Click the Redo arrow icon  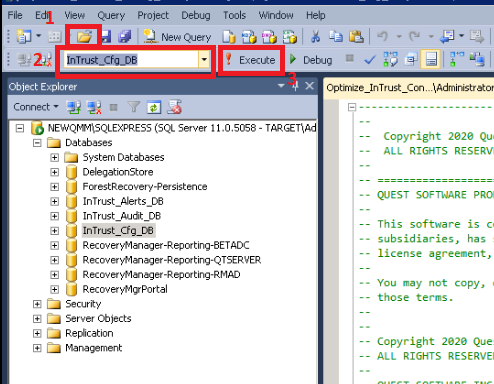415,36
